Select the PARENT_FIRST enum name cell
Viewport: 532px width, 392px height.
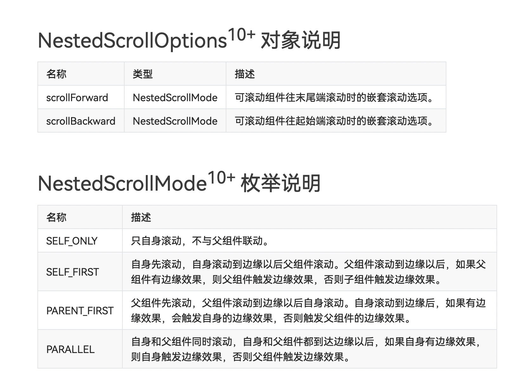[x=80, y=310]
